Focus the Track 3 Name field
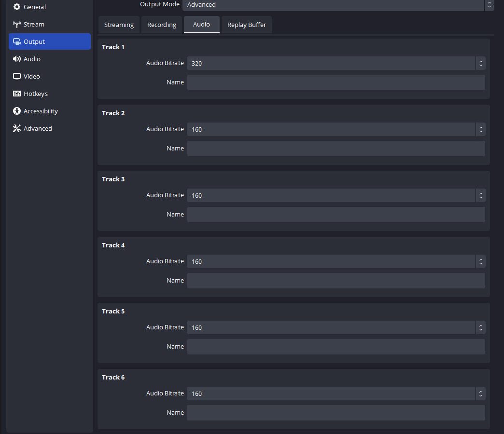This screenshot has width=504, height=434. (x=336, y=215)
